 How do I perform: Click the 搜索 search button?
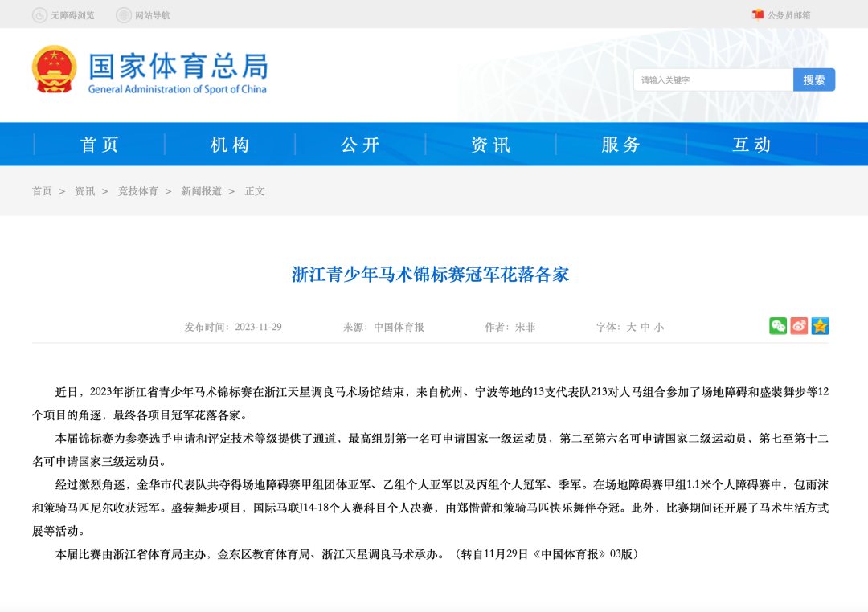pyautogui.click(x=813, y=80)
